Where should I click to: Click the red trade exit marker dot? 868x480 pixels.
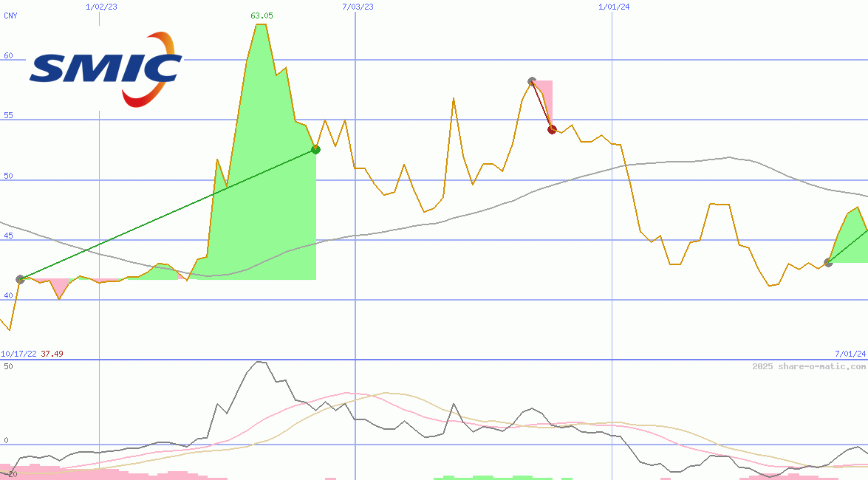click(552, 129)
